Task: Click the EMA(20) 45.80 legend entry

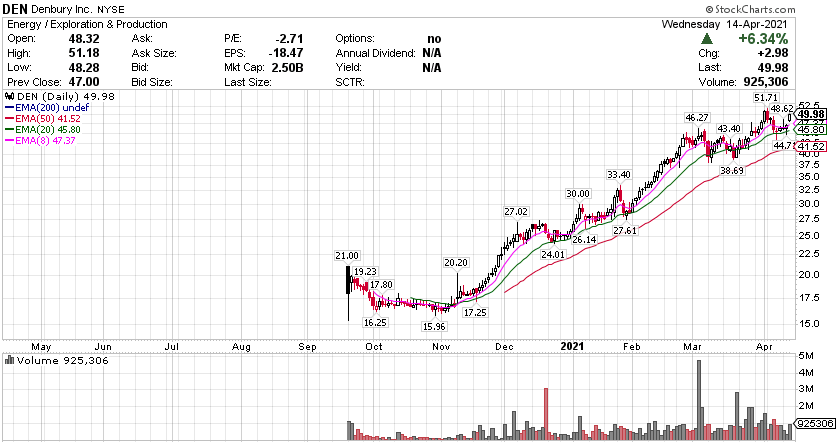Action: coord(43,129)
